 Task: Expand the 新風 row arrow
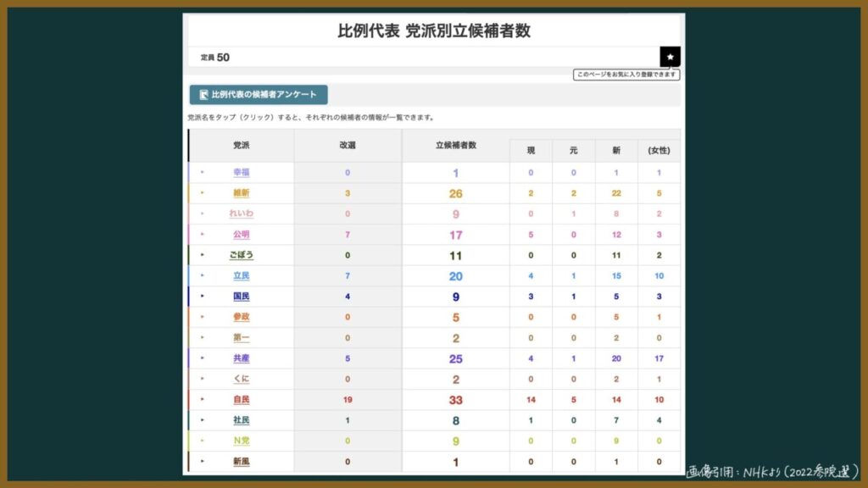click(x=203, y=462)
